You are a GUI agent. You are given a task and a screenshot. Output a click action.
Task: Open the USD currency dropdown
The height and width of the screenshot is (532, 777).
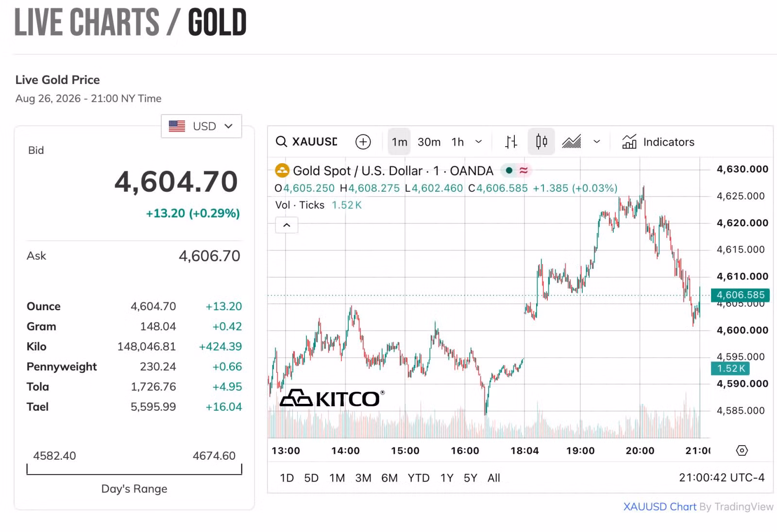click(202, 126)
